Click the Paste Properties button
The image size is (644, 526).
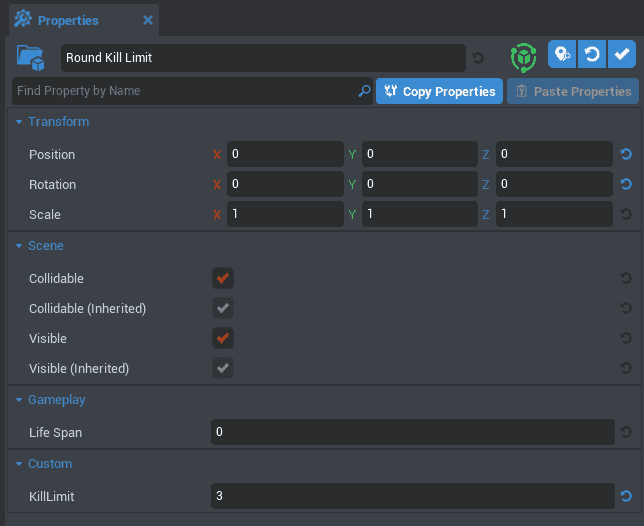[573, 91]
